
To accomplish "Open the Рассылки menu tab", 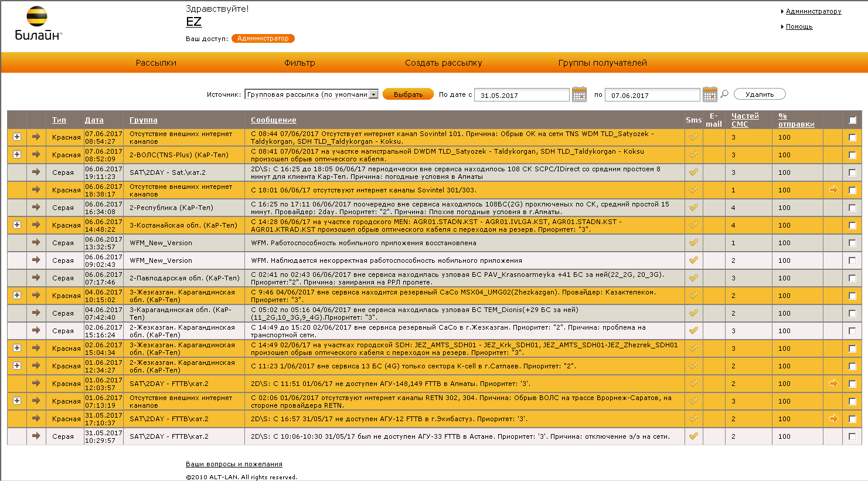I will point(156,63).
